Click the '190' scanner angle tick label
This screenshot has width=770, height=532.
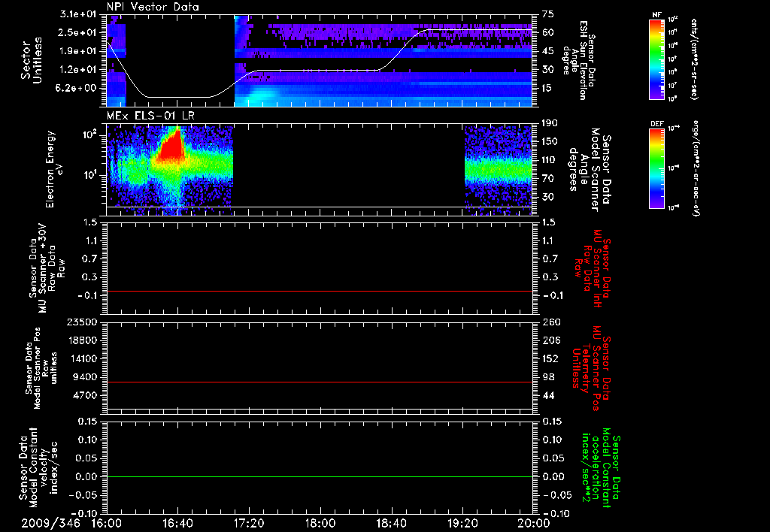pyautogui.click(x=550, y=123)
